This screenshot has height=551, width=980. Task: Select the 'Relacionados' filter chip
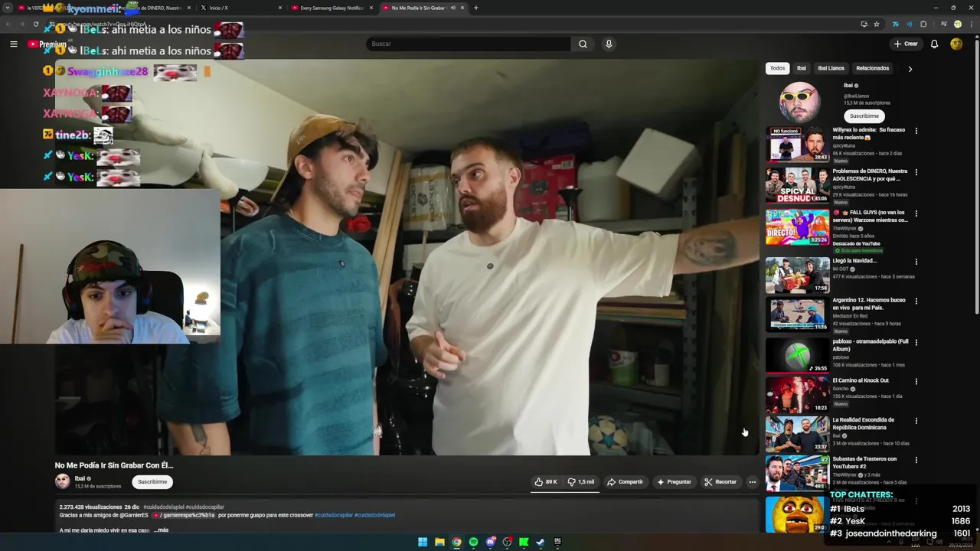(872, 68)
